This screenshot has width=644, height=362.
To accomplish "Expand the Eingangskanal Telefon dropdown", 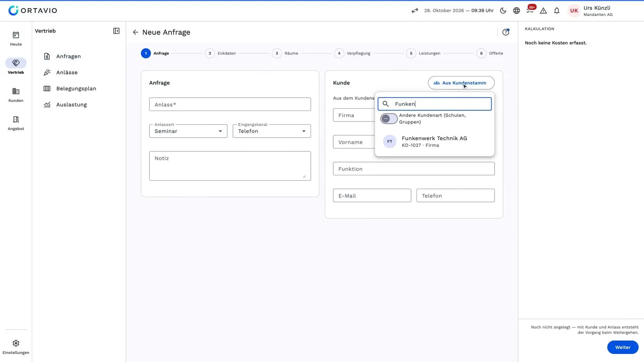I will (x=272, y=131).
